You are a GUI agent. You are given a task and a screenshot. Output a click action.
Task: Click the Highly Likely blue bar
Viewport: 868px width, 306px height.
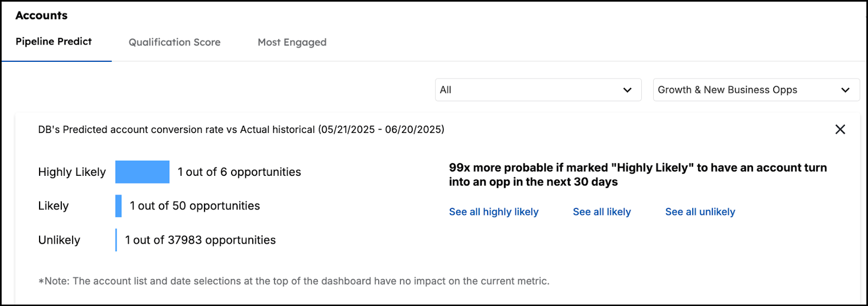(142, 172)
